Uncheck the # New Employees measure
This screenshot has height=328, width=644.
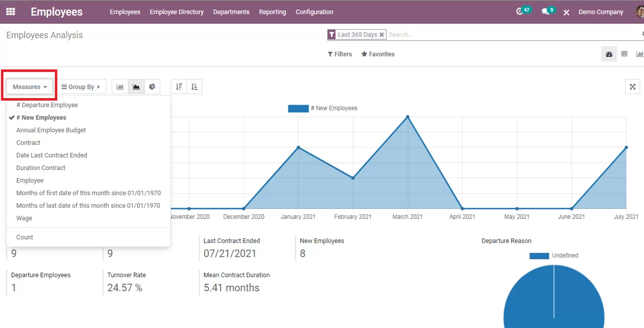tap(89, 118)
